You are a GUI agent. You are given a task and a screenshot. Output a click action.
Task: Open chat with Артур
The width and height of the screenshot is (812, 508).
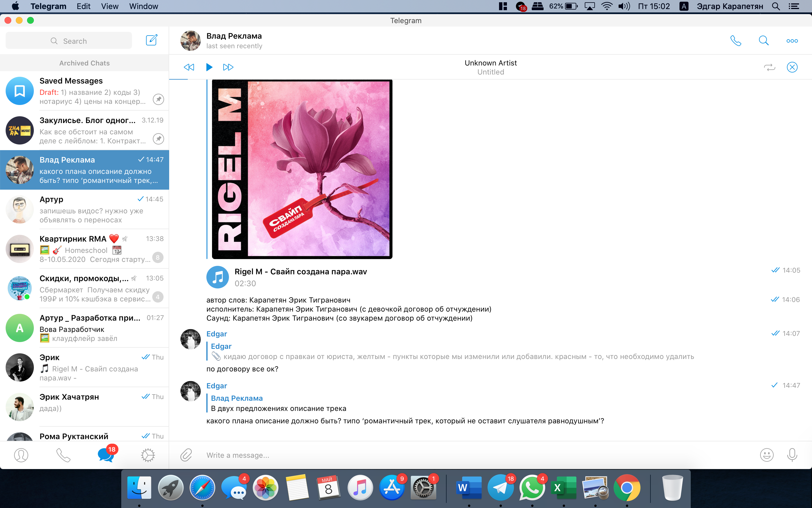pyautogui.click(x=85, y=209)
